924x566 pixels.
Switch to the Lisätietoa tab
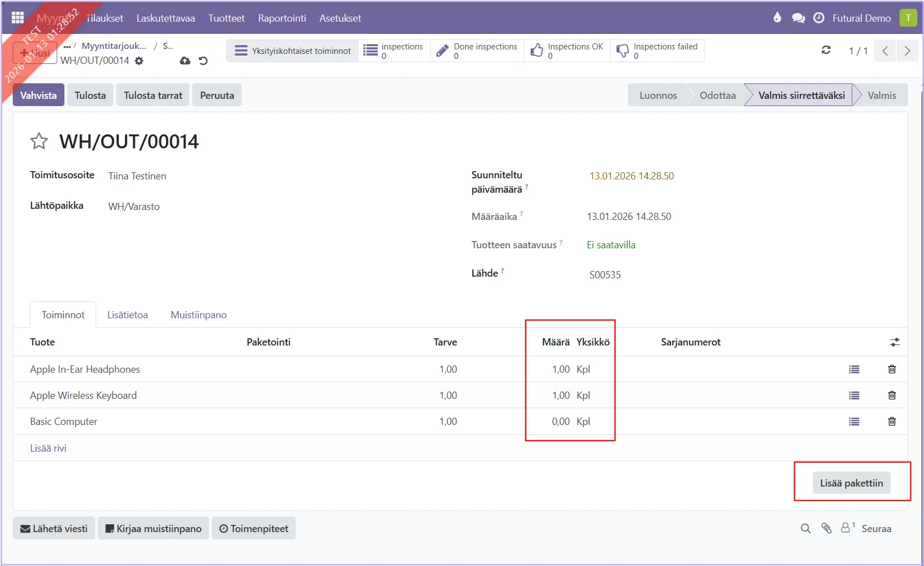[127, 315]
